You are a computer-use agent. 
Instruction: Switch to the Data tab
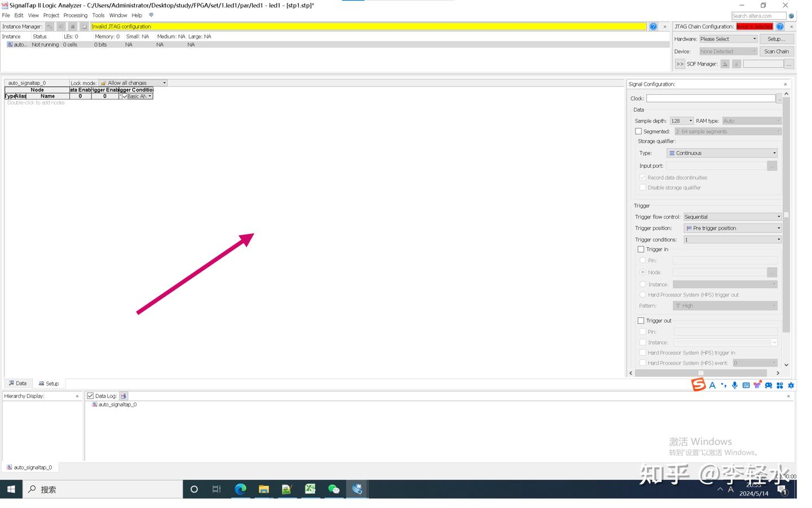click(18, 383)
